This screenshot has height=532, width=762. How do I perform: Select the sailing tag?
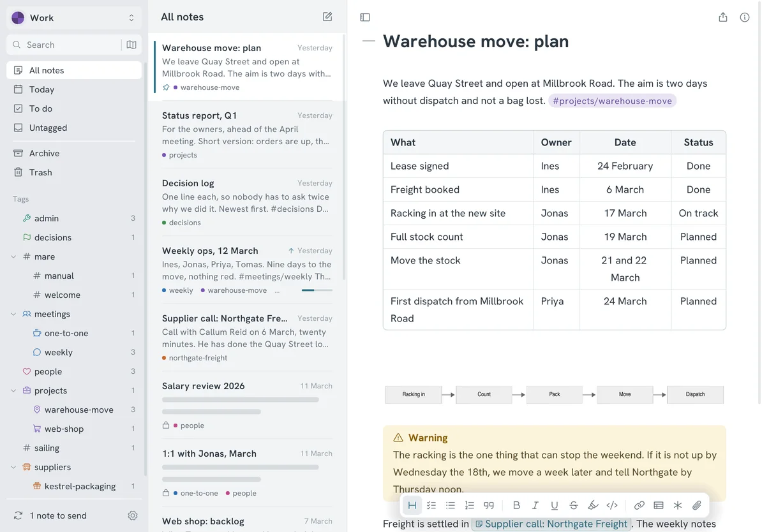click(x=74, y=448)
